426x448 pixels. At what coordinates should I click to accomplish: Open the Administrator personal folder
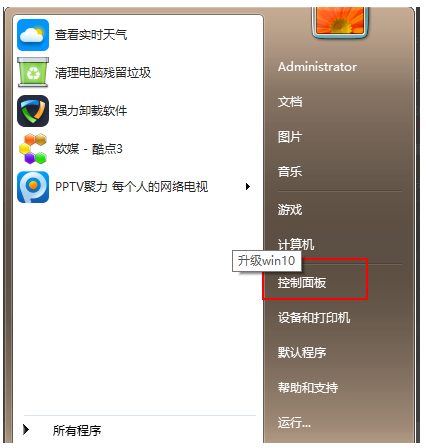(317, 67)
